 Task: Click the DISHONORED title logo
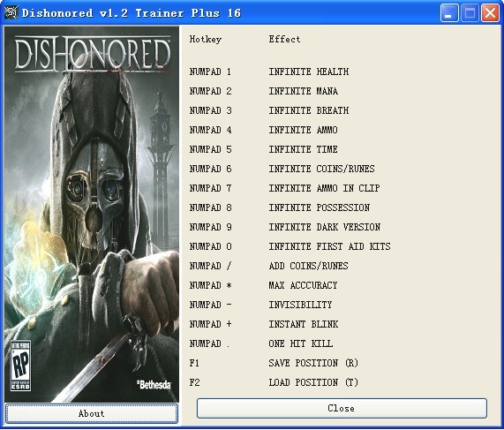(x=93, y=54)
